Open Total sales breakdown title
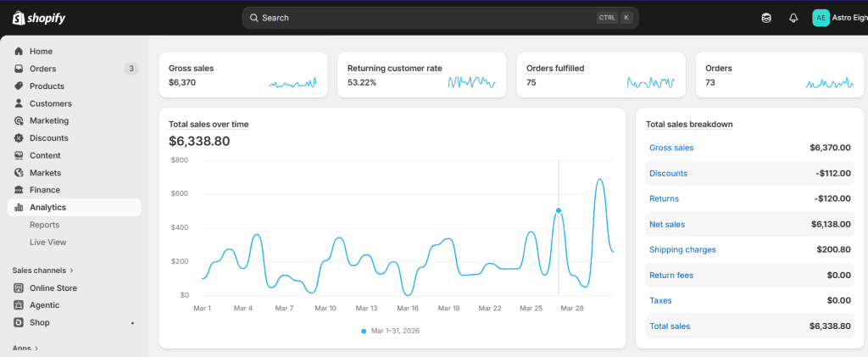 coord(689,124)
